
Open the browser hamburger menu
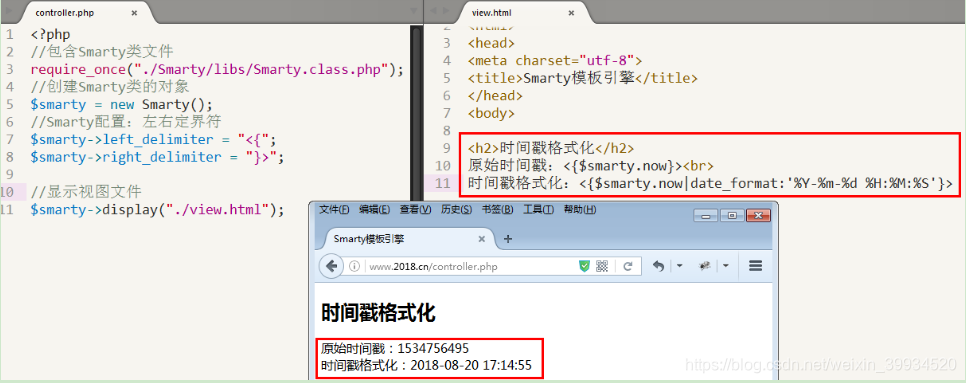click(x=755, y=266)
